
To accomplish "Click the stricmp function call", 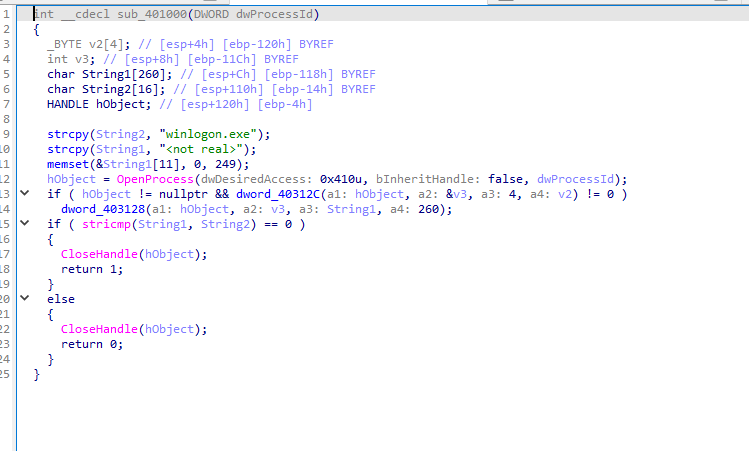I will click(106, 224).
